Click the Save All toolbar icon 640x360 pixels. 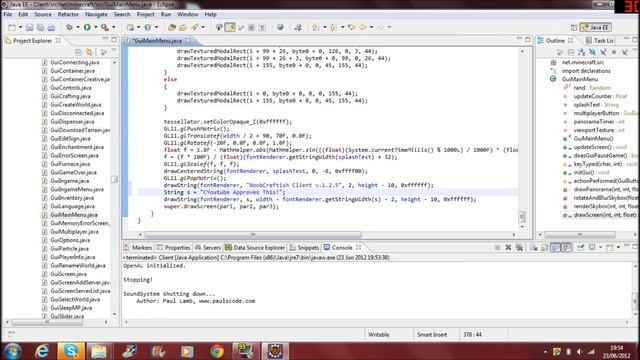40,27
